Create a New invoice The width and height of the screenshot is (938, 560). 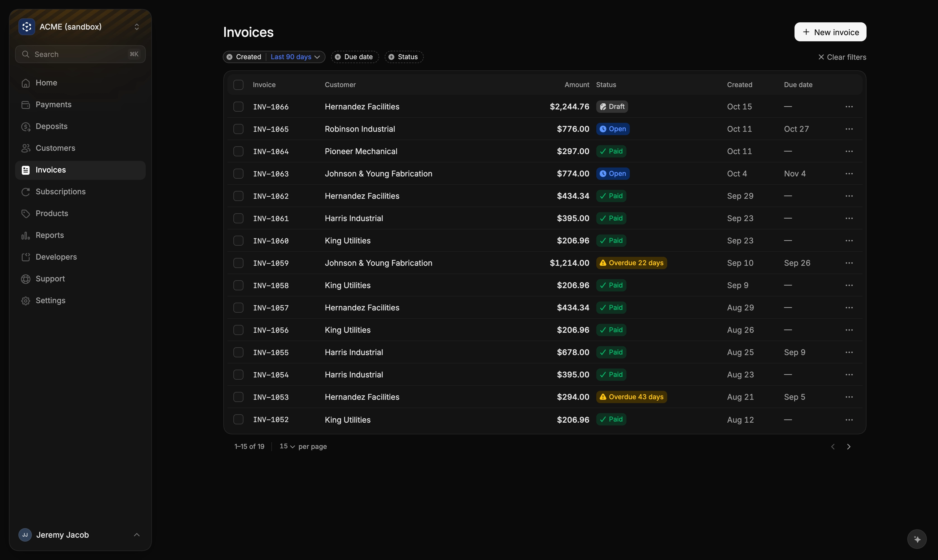coord(830,32)
